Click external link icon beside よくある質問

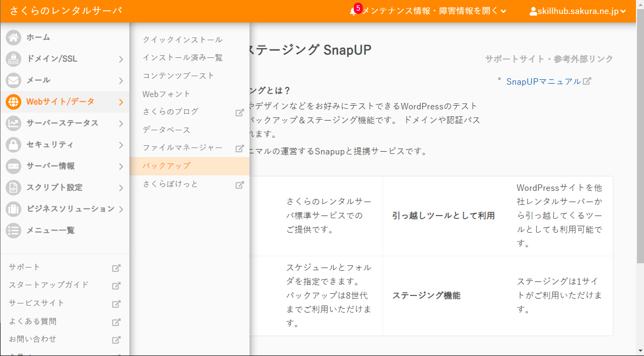click(116, 322)
